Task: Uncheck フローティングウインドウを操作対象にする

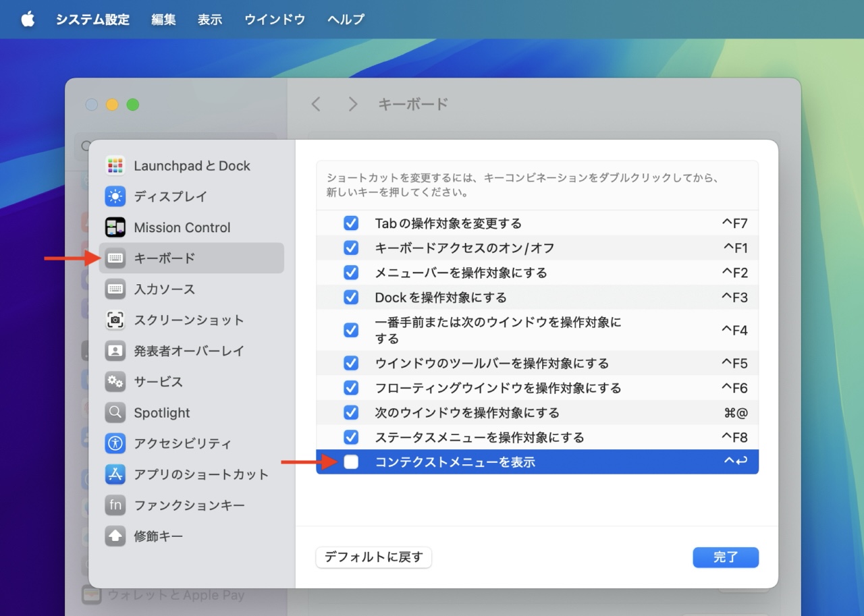Action: pyautogui.click(x=351, y=388)
